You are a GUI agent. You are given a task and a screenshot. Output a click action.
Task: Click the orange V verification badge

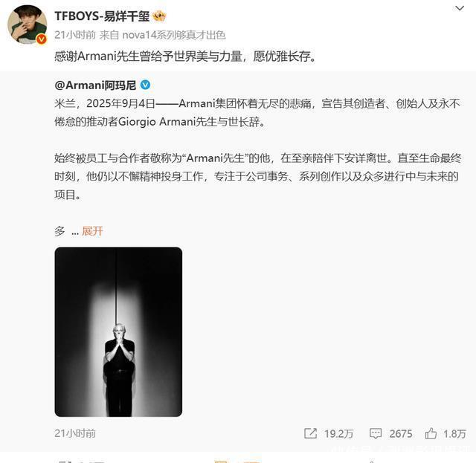point(42,39)
